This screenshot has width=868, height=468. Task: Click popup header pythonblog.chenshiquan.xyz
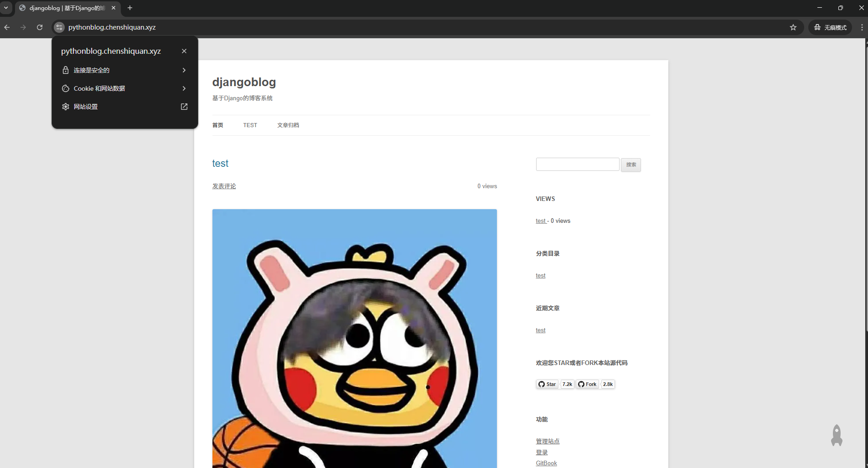pyautogui.click(x=111, y=51)
